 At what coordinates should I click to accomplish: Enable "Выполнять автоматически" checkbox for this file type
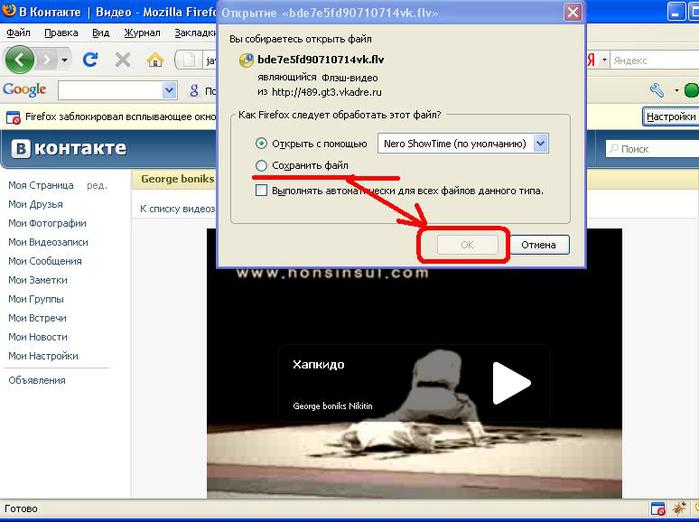262,190
